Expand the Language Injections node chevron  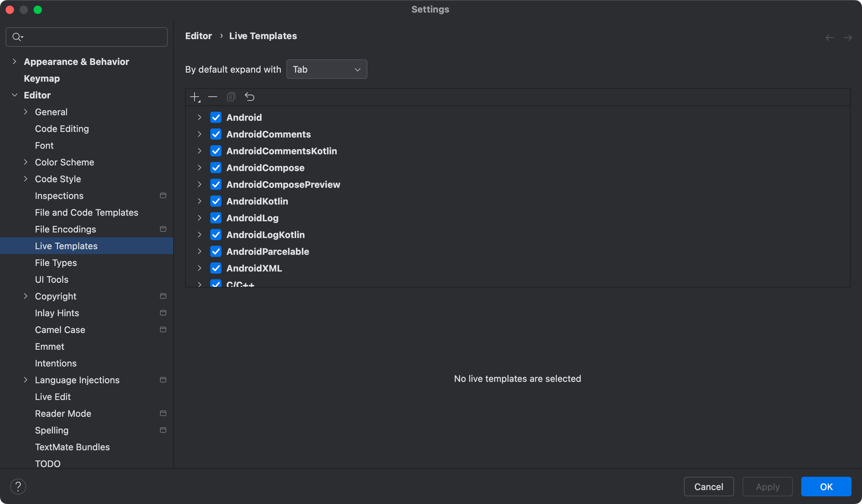[25, 380]
